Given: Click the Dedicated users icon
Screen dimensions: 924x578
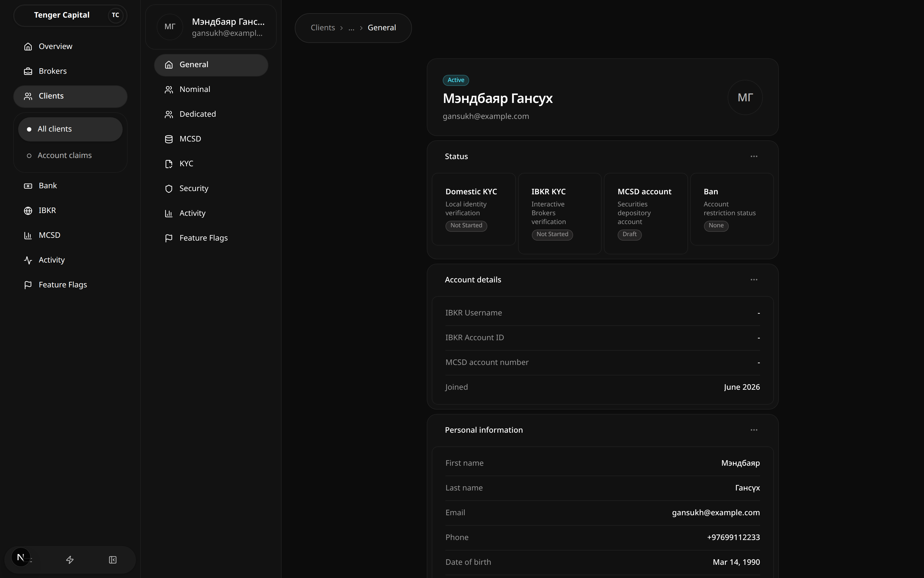Looking at the screenshot, I should pyautogui.click(x=169, y=115).
